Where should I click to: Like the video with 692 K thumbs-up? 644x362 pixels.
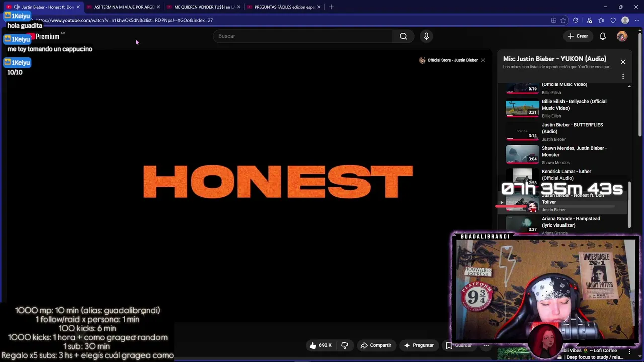click(320, 345)
